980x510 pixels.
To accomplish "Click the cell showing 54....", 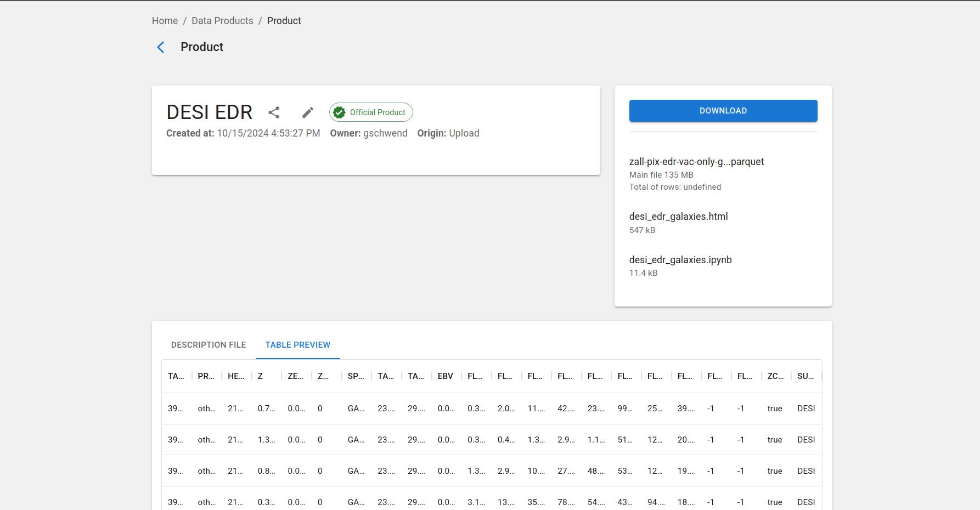I will [596, 502].
